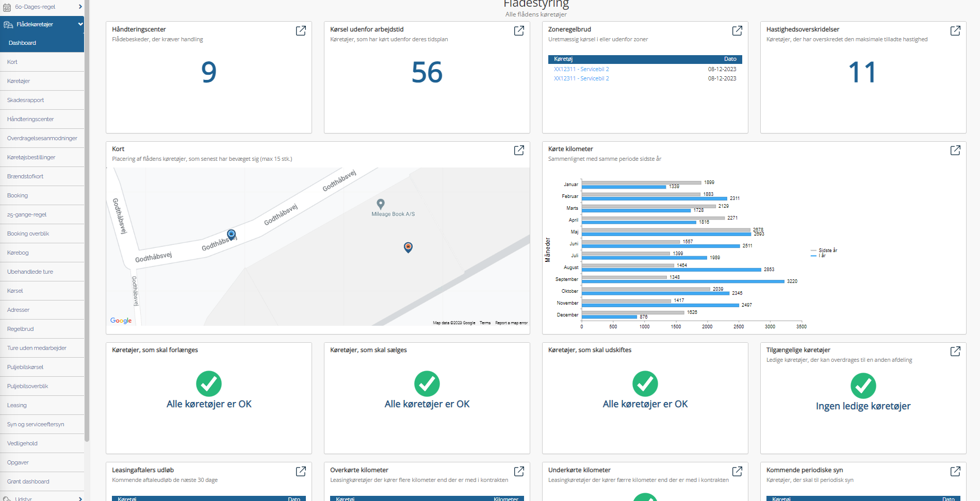
Task: Collapse the Flådekøretøjer sidebar section
Action: (x=80, y=24)
